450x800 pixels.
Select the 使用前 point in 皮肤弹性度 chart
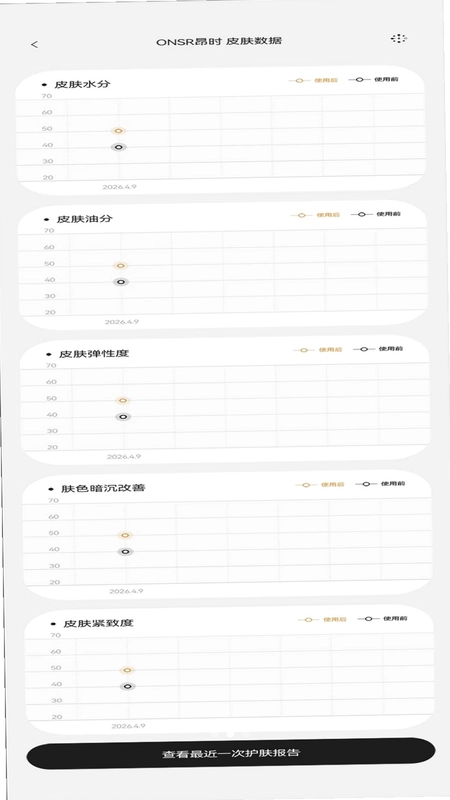pos(123,417)
